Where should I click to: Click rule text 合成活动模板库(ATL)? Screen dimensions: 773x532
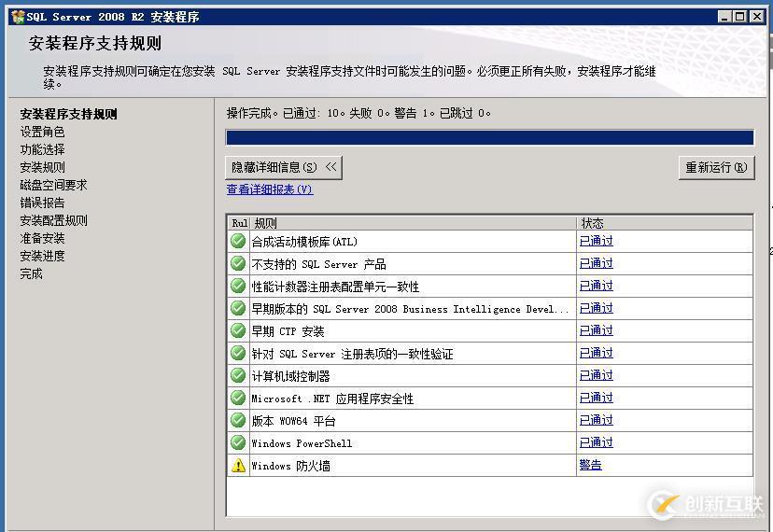[x=304, y=242]
